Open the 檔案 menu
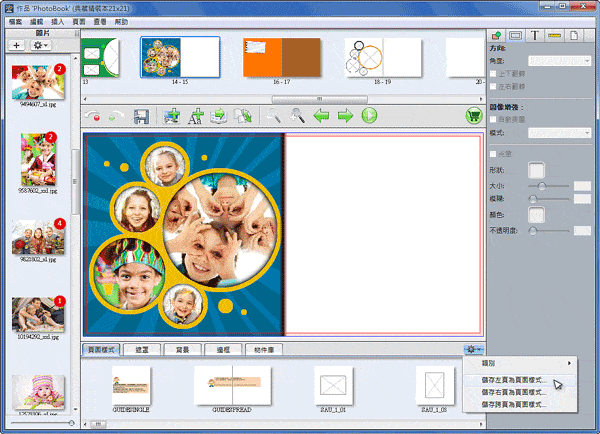Image resolution: width=600 pixels, height=434 pixels. click(15, 20)
